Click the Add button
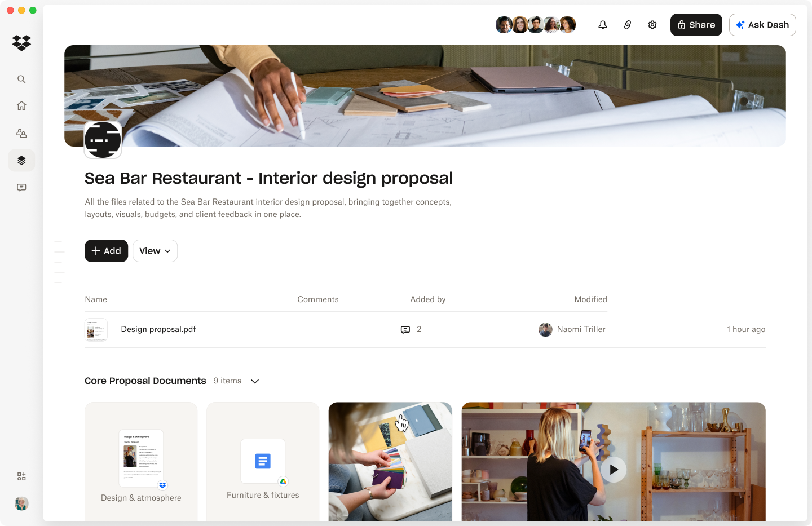The width and height of the screenshot is (812, 526). point(106,251)
